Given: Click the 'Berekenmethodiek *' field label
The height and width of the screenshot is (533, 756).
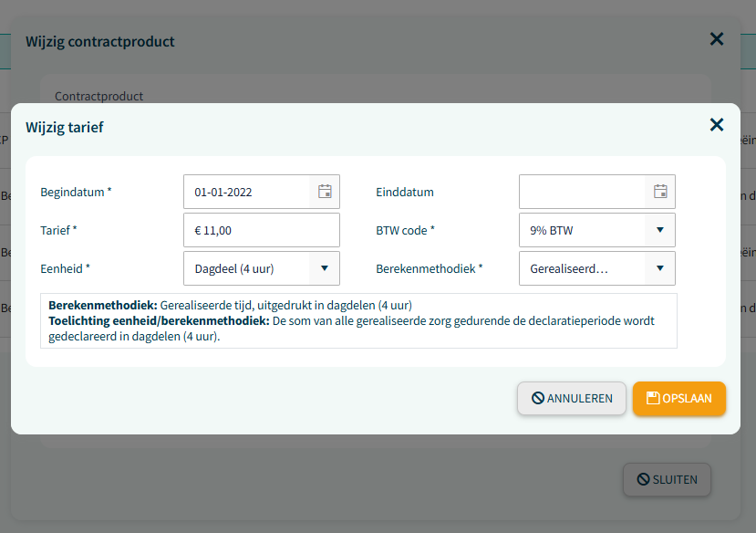Looking at the screenshot, I should 430,268.
